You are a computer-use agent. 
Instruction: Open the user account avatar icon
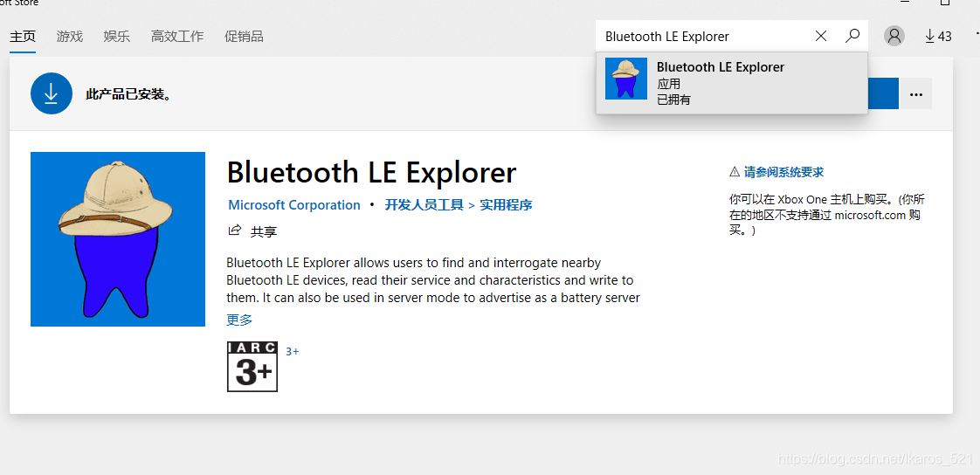[x=894, y=37]
